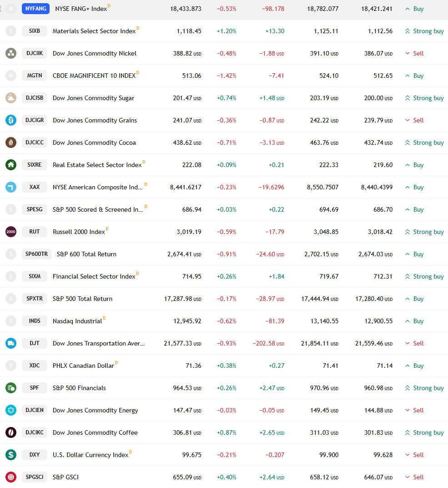Viewport: 448px width, 488px height.
Task: Click the Dow Jones Commodity Coffee logo icon
Action: pos(11,432)
